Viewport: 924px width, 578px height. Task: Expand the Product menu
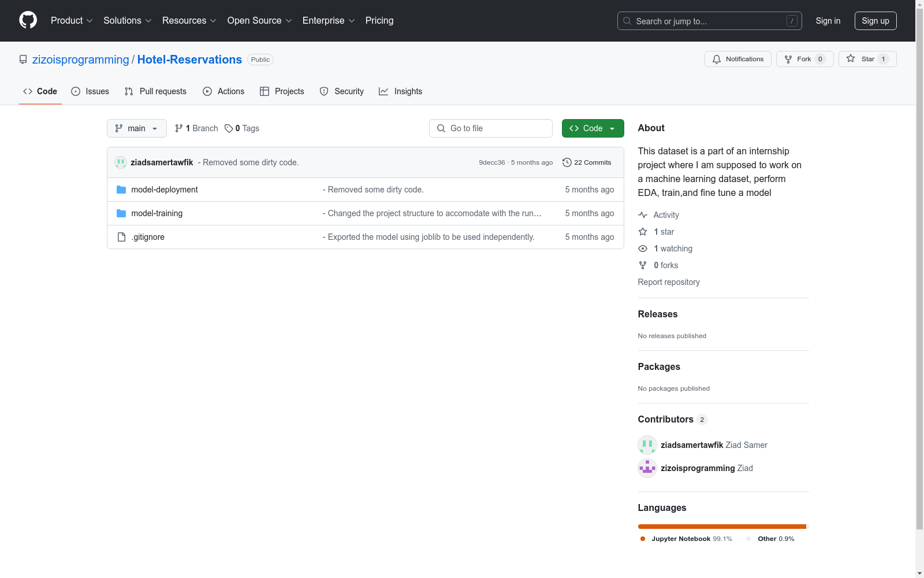[x=72, y=20]
